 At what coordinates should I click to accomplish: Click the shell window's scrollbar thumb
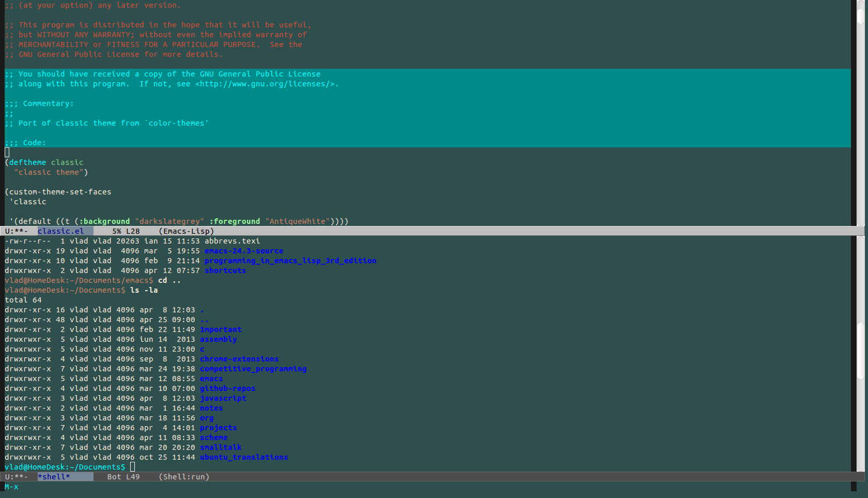[x=860, y=352]
